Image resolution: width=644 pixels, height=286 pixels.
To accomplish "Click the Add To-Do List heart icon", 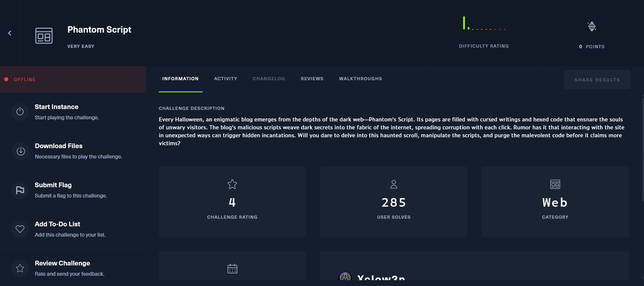I will (20, 229).
